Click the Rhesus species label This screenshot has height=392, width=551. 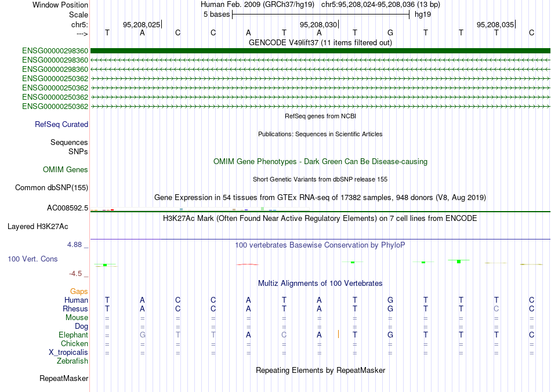(75, 308)
